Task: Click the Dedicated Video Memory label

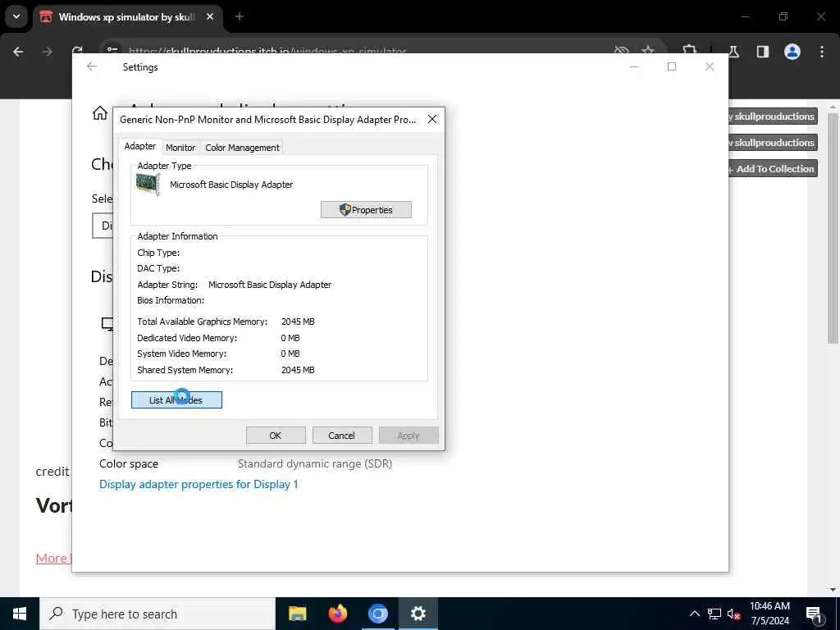Action: [187, 338]
